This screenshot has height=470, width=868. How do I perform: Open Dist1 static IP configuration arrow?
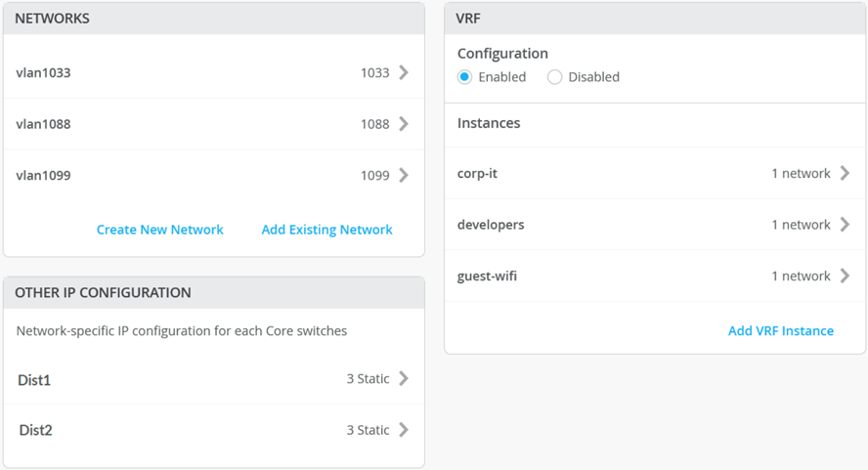pos(404,379)
